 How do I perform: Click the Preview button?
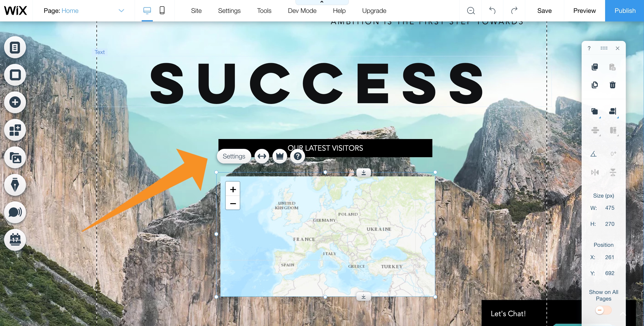point(584,10)
